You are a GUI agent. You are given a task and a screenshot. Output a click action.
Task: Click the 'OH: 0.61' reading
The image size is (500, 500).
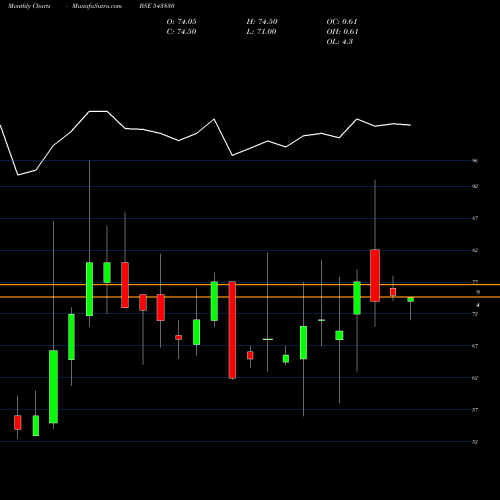coord(342,32)
